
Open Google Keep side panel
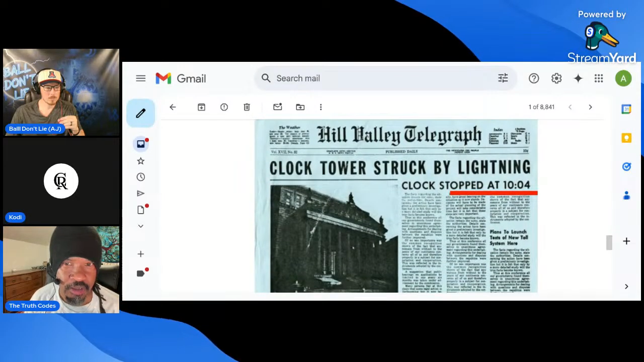coord(626,138)
